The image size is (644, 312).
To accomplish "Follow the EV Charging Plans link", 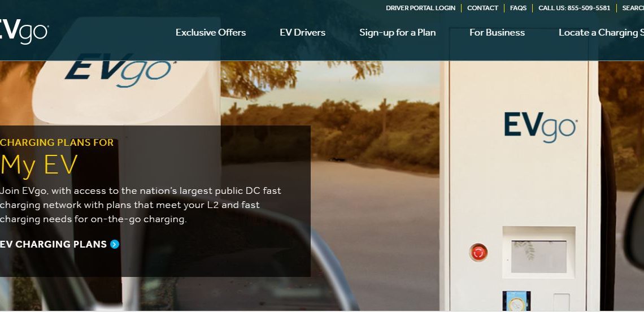I will (x=54, y=244).
